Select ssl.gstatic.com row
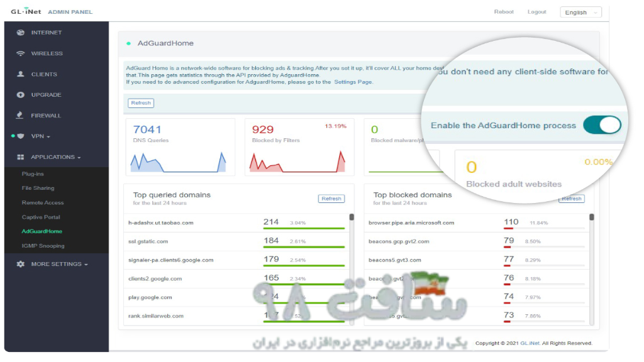The image size is (644, 362). (x=236, y=241)
